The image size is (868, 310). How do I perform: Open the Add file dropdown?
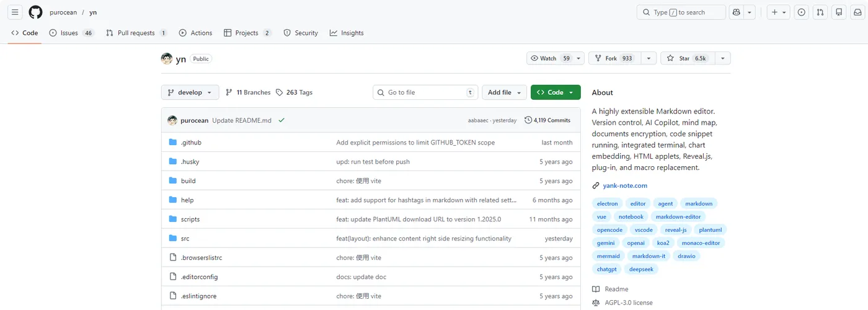click(x=504, y=92)
